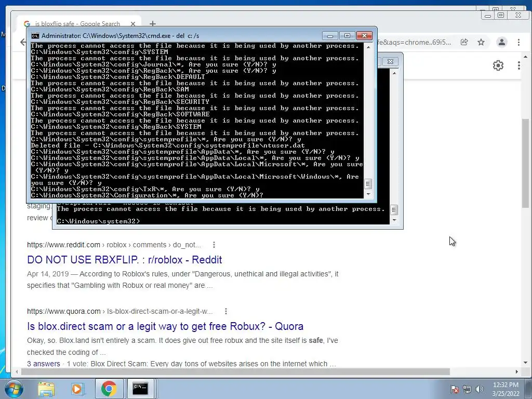Click Chrome horizontal scrollbar thumb
The image size is (532, 399).
coord(235,372)
